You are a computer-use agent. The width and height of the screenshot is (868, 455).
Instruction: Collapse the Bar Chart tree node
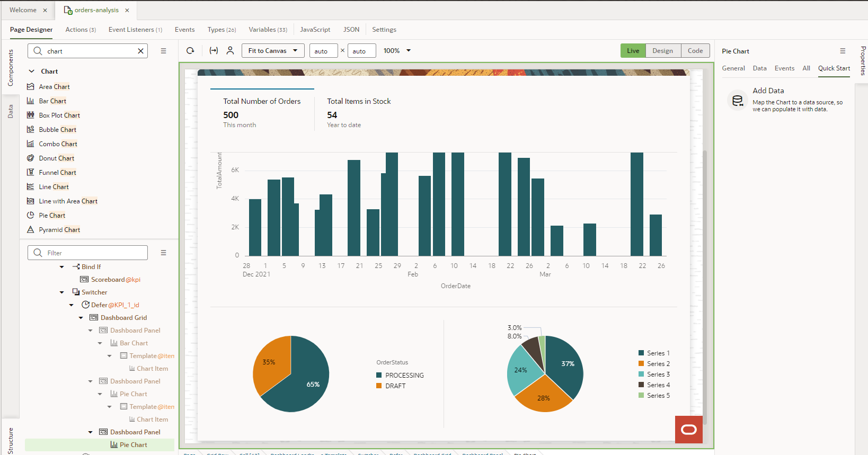coord(100,343)
